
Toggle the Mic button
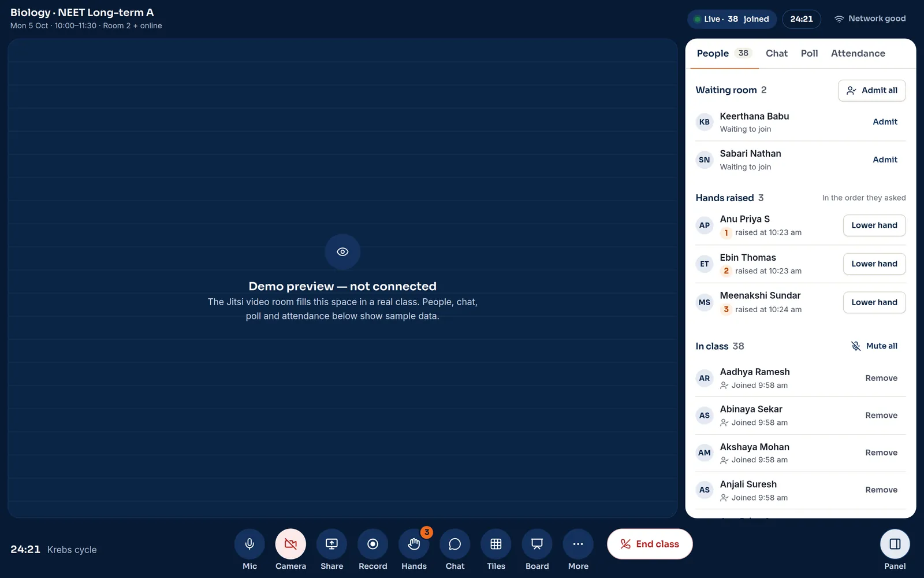click(249, 544)
